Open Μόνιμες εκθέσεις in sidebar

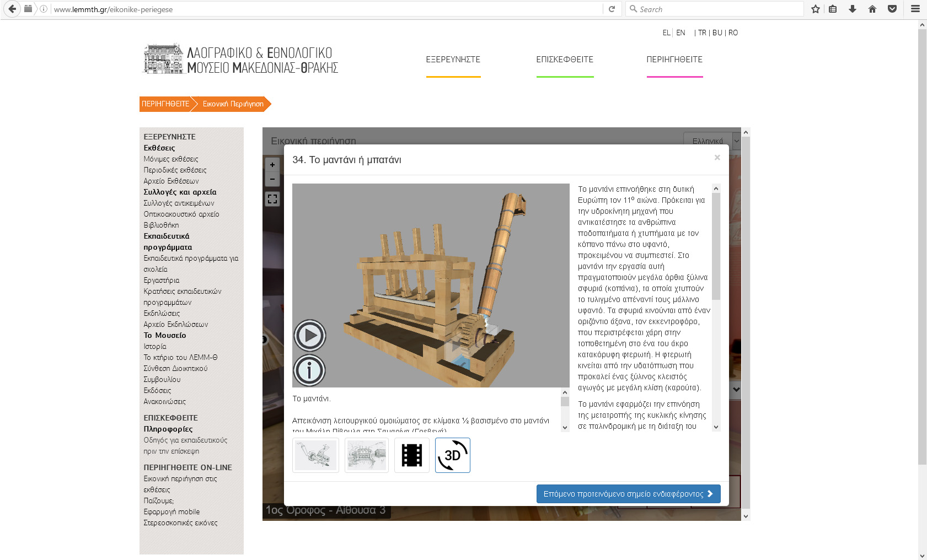171,159
